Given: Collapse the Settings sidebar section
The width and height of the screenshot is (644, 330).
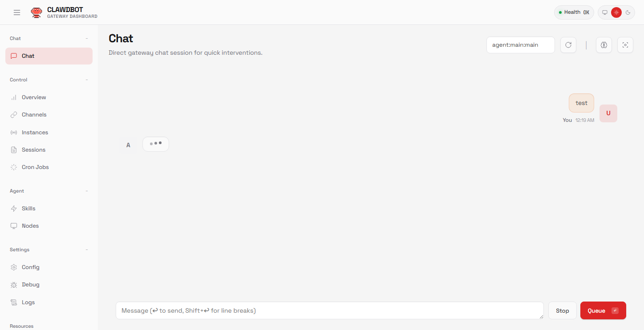Looking at the screenshot, I should (x=87, y=250).
